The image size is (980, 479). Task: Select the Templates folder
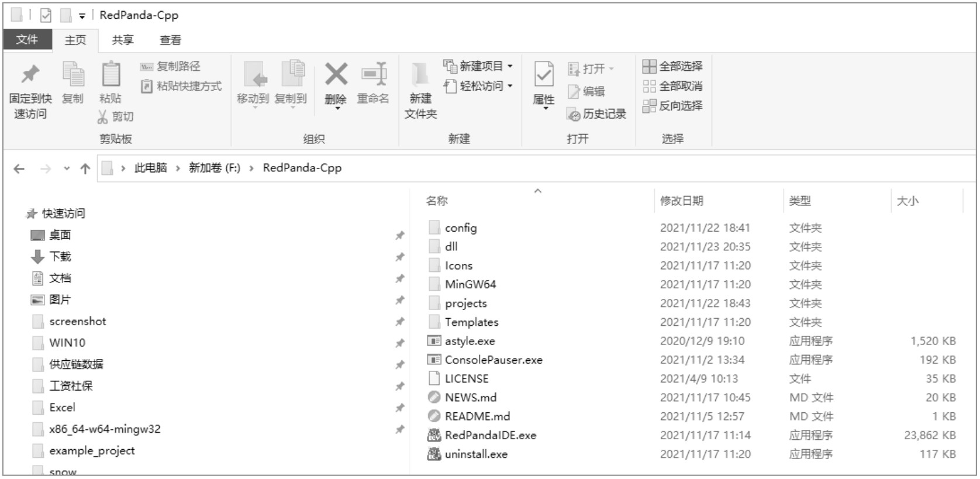(x=463, y=322)
